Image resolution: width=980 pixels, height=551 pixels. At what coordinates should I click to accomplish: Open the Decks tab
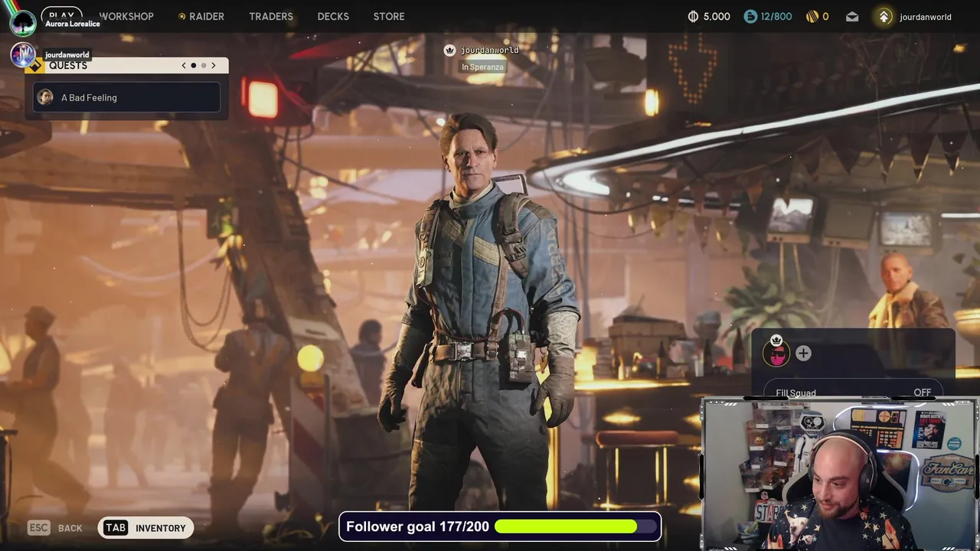coord(333,16)
